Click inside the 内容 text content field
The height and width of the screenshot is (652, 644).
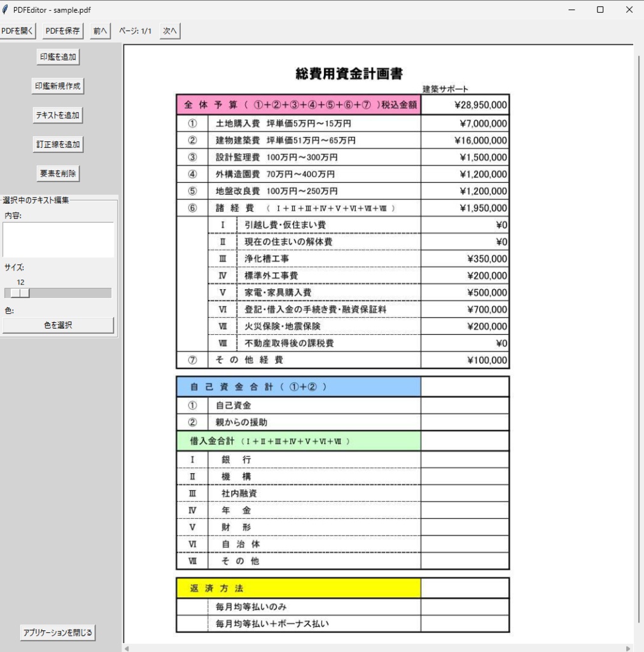pyautogui.click(x=58, y=240)
